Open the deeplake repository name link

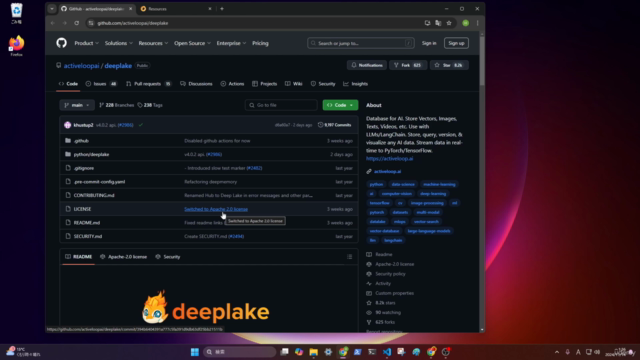(x=118, y=66)
